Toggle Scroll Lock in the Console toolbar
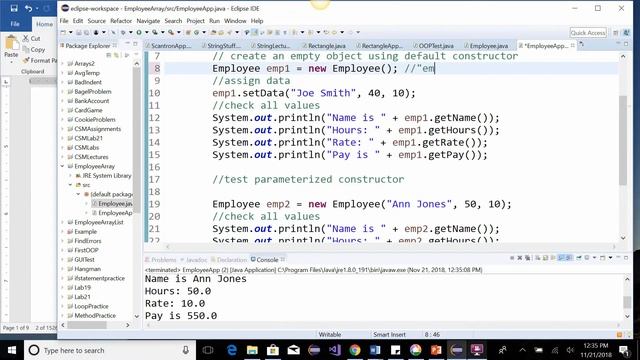The image size is (640, 360). coord(545,258)
